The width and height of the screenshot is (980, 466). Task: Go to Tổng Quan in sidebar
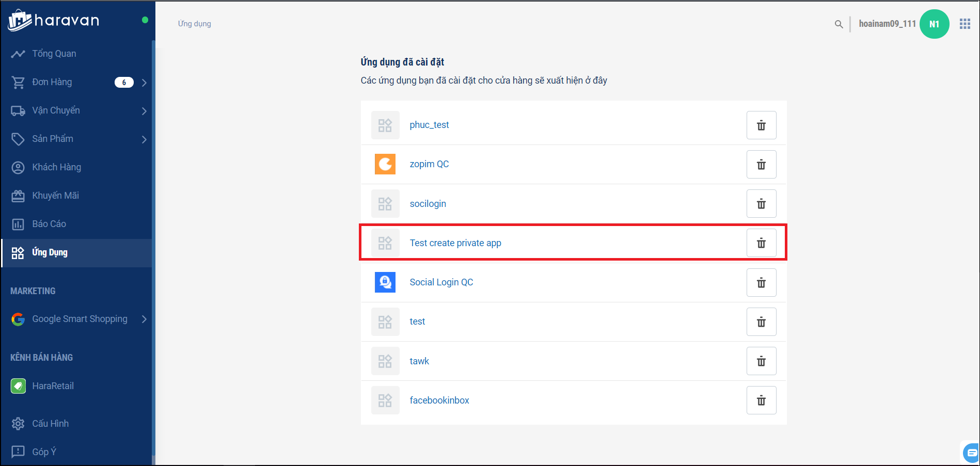pyautogui.click(x=54, y=54)
